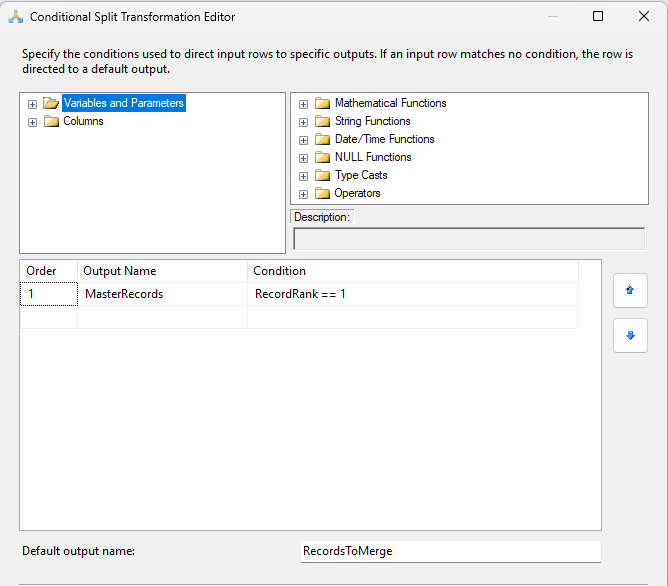668x586 pixels.
Task: Click the Columns folder icon
Action: click(x=51, y=121)
